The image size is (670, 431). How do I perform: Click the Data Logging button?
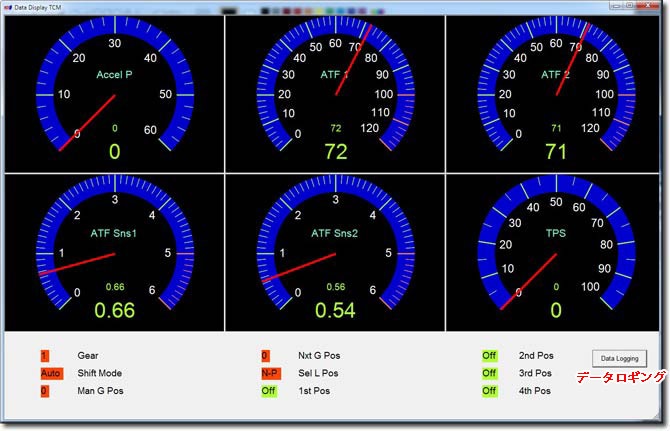[x=619, y=357]
